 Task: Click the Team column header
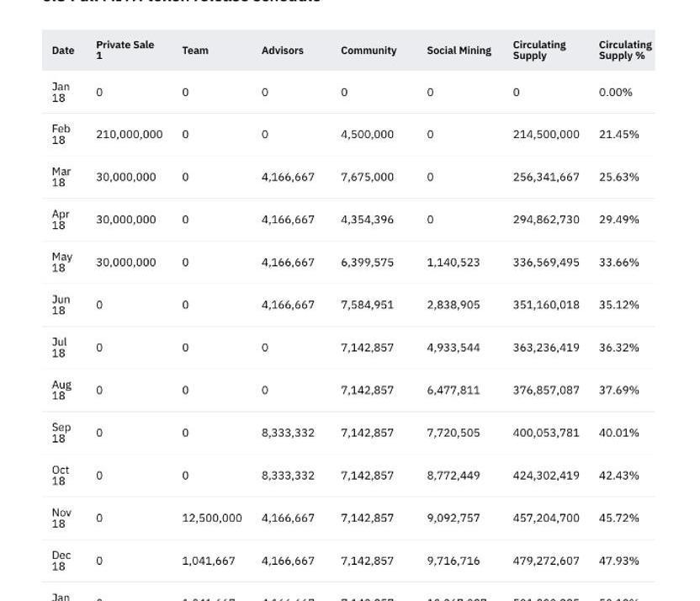click(x=195, y=51)
